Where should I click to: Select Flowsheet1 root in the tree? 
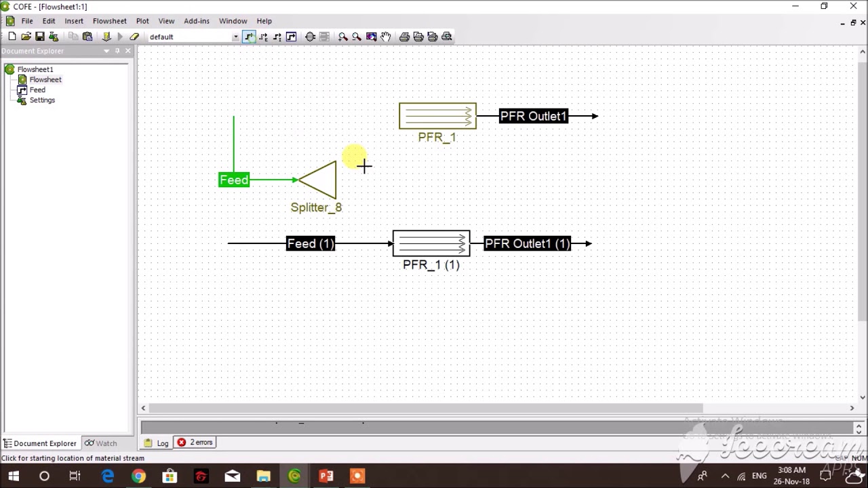pos(35,69)
